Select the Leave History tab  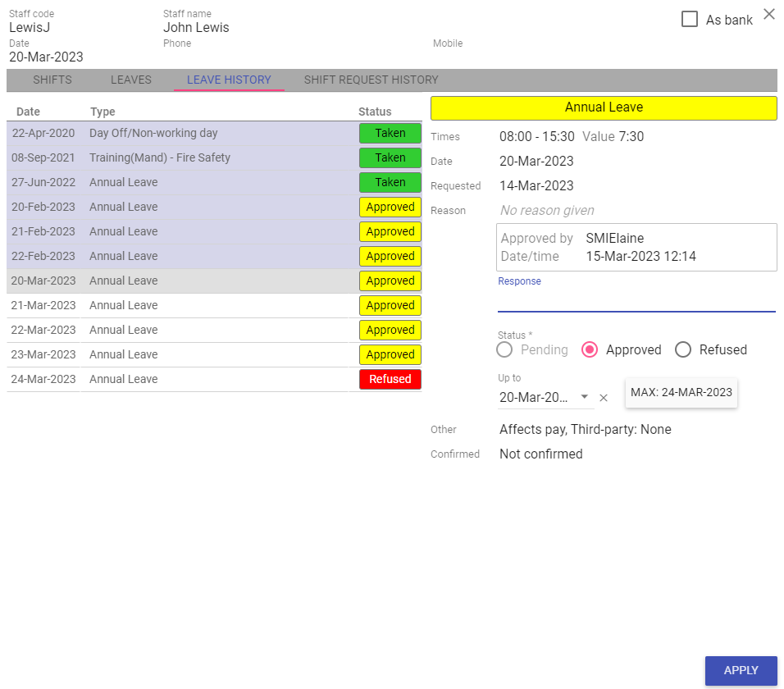click(229, 80)
